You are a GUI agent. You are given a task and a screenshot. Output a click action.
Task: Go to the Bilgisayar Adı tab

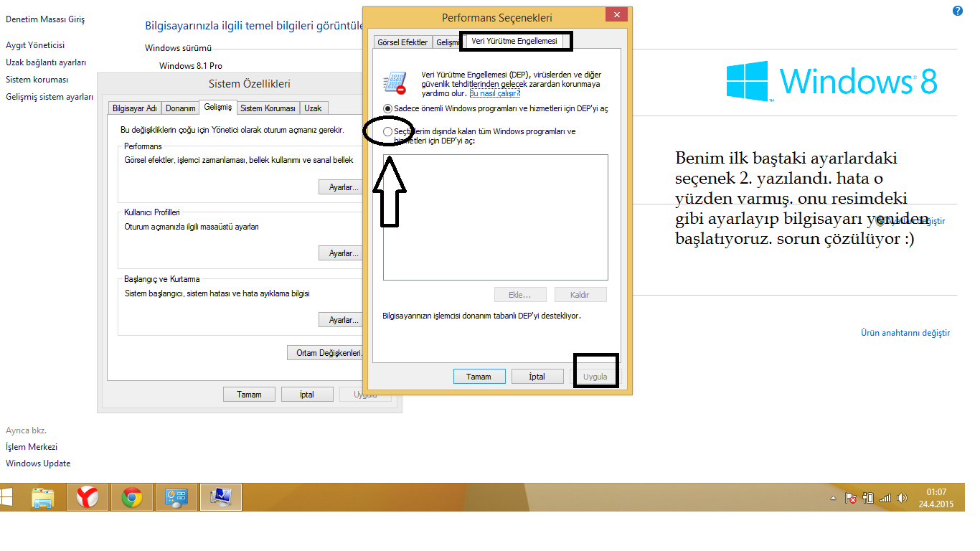coord(135,108)
